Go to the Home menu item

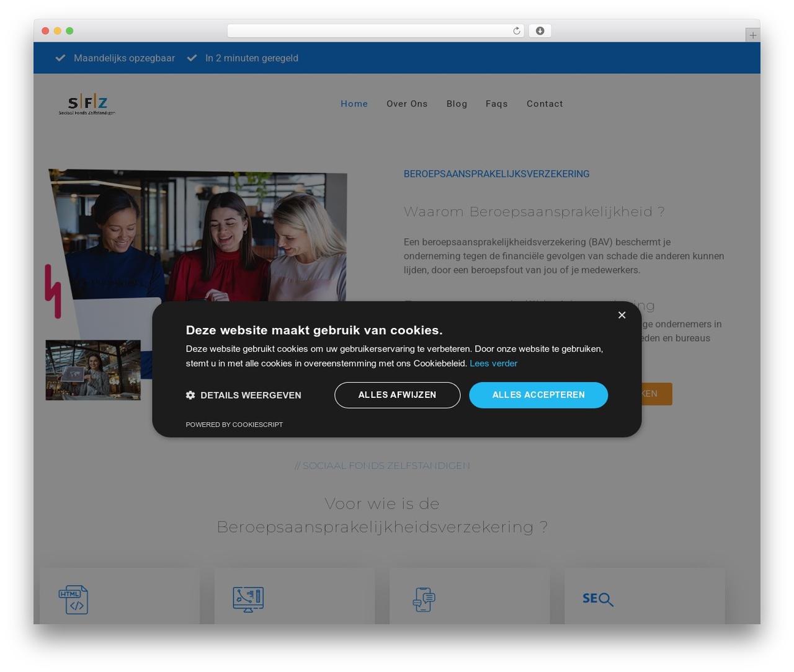coord(354,104)
